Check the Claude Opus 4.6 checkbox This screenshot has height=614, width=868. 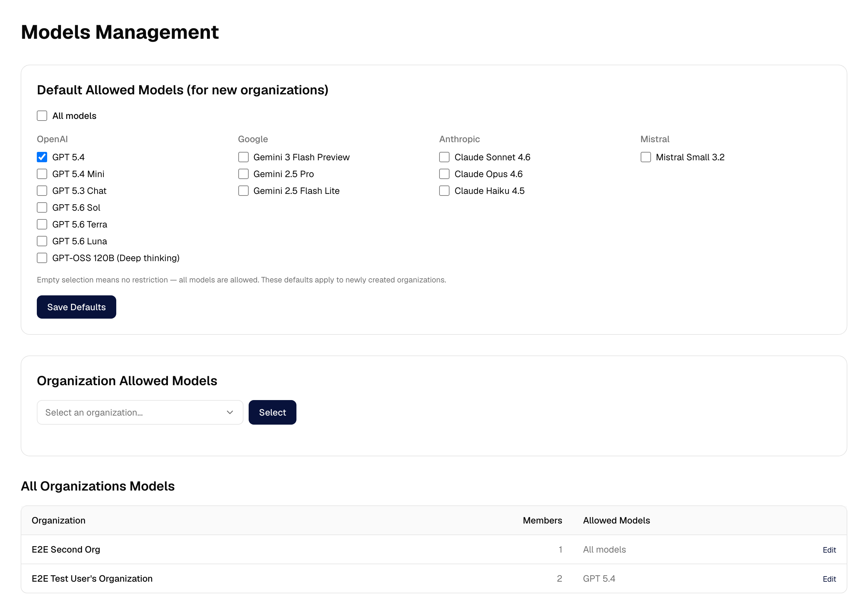(444, 174)
